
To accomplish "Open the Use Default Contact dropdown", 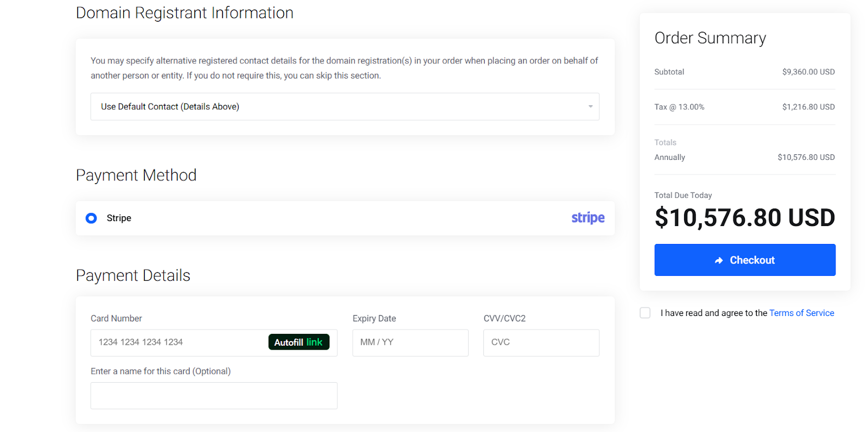I will coord(344,107).
